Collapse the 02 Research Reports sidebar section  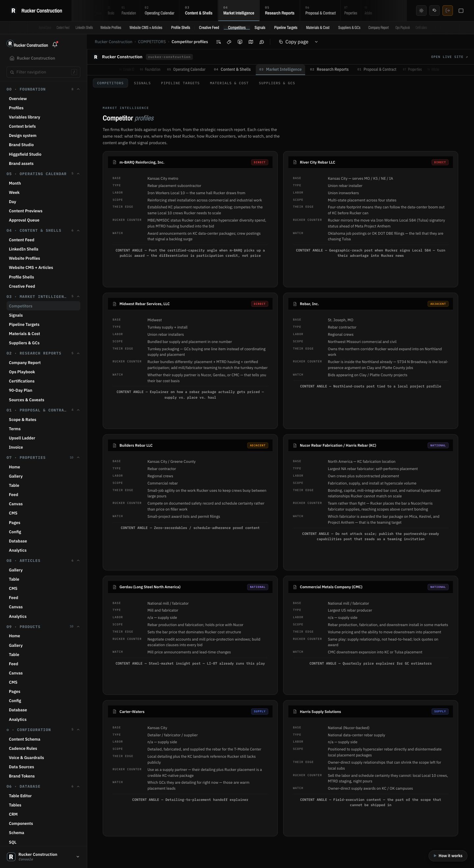point(78,353)
